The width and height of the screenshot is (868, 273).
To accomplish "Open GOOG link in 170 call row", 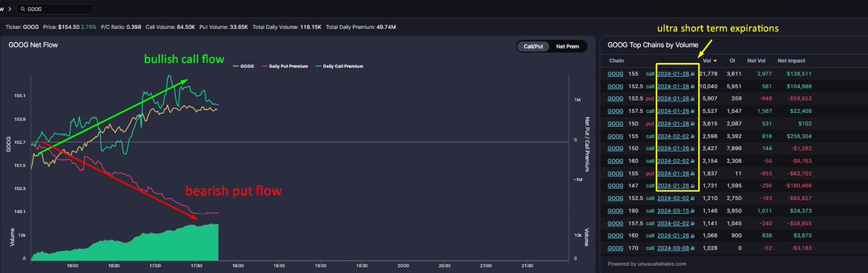I will [x=615, y=248].
